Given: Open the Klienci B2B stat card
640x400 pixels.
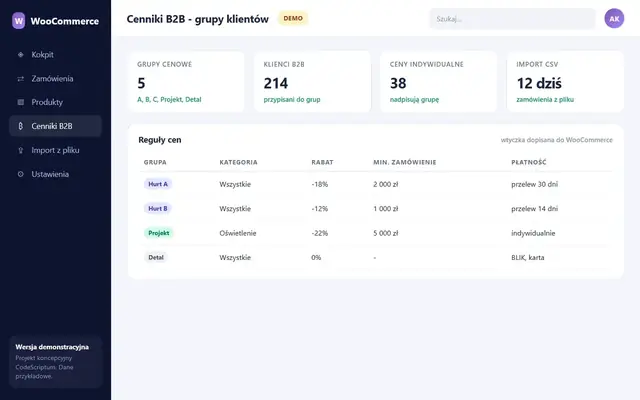Looking at the screenshot, I should tap(312, 82).
